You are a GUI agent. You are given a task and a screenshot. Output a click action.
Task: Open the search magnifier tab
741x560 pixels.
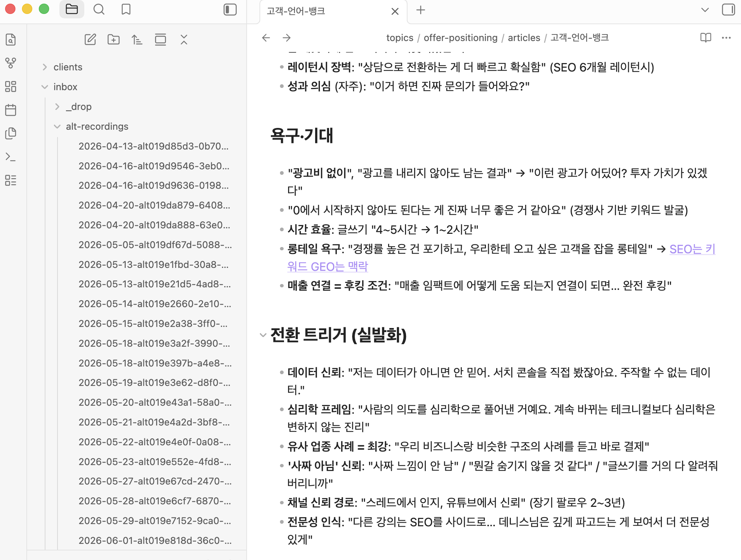(99, 10)
